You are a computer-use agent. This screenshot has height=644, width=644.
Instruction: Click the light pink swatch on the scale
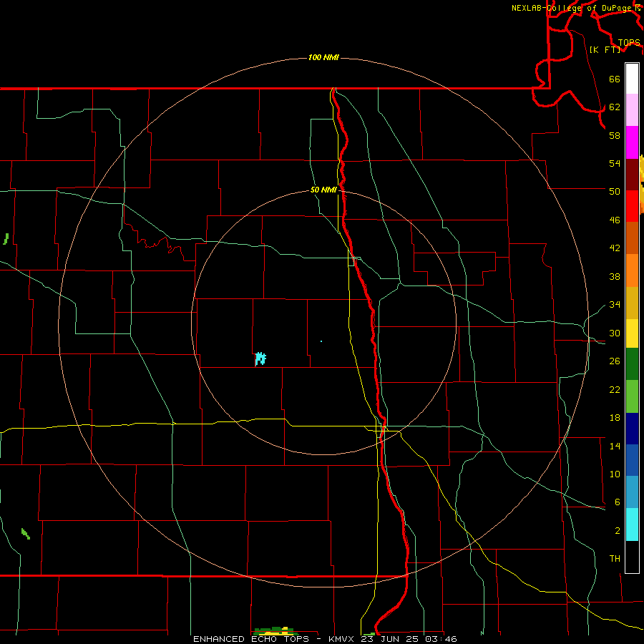(632, 109)
